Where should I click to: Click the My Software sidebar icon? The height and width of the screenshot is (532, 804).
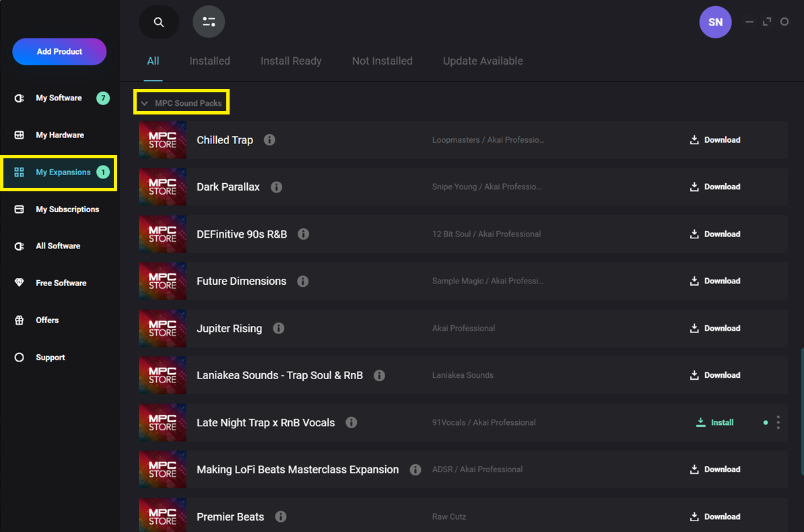(x=19, y=98)
